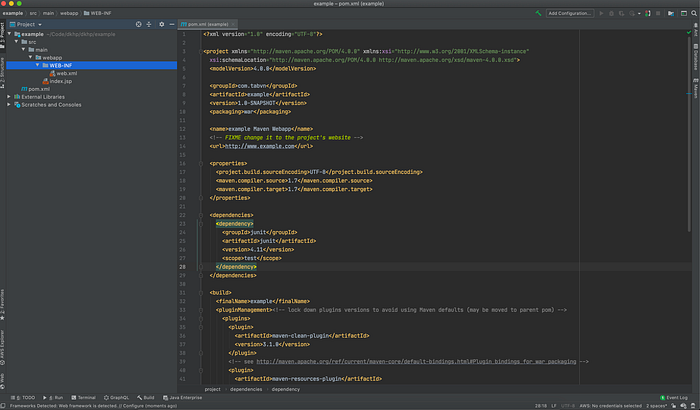Click the Add Configuration button
700x410 pixels.
(x=568, y=13)
